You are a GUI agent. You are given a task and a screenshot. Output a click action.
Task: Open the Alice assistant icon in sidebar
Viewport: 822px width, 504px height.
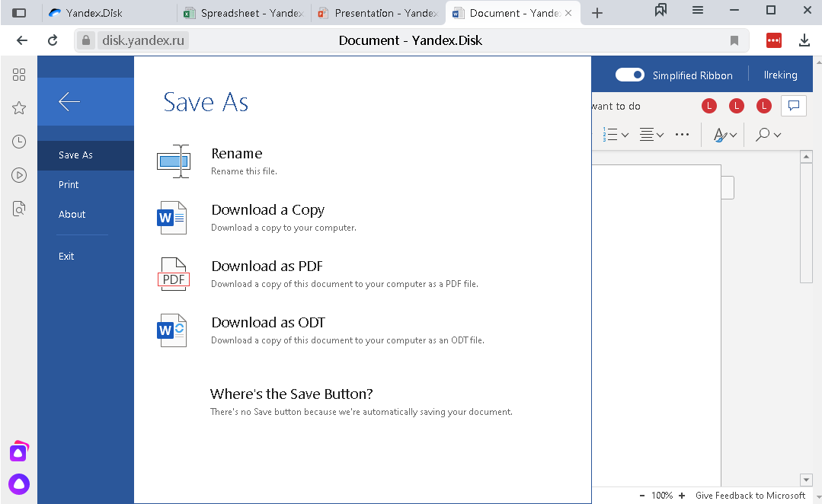[x=19, y=484]
